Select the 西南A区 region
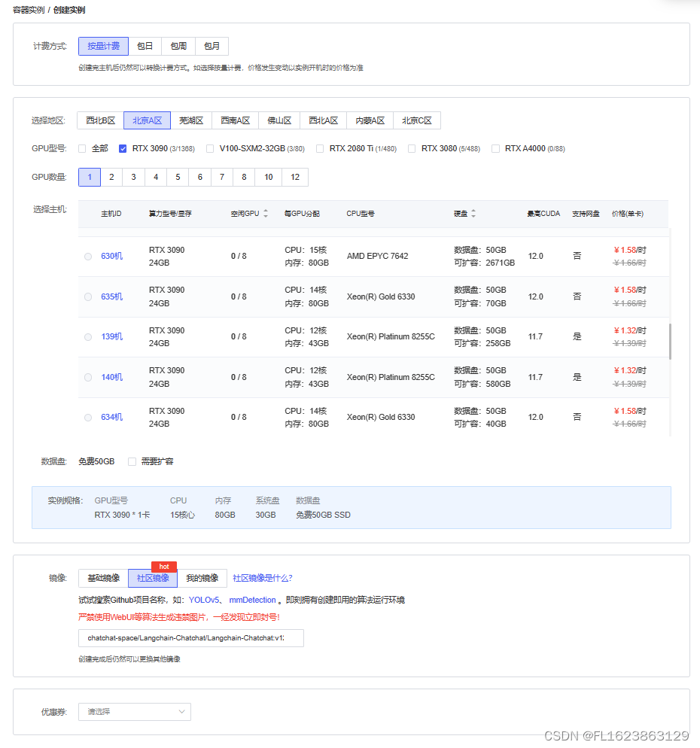This screenshot has height=748, width=700. coord(234,120)
